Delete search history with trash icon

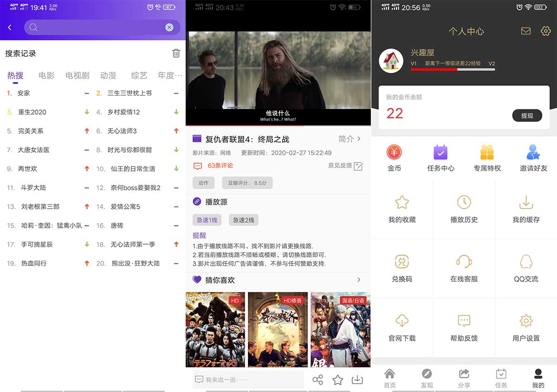176,53
